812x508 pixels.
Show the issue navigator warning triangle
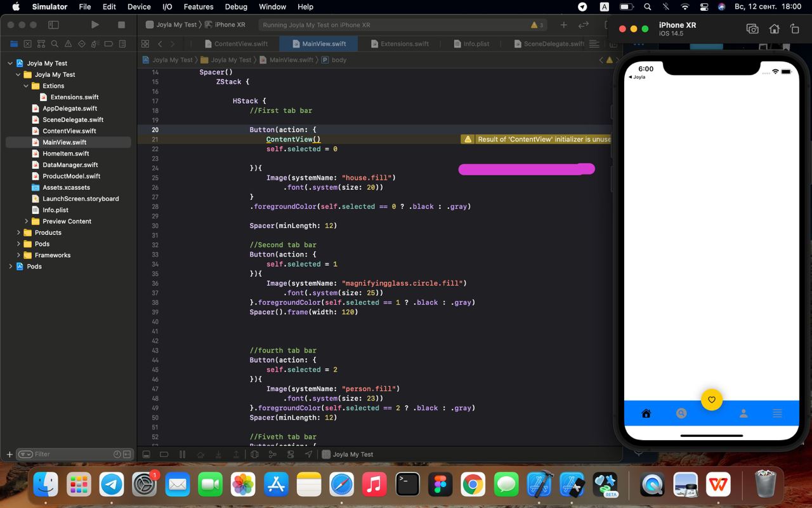[68, 44]
